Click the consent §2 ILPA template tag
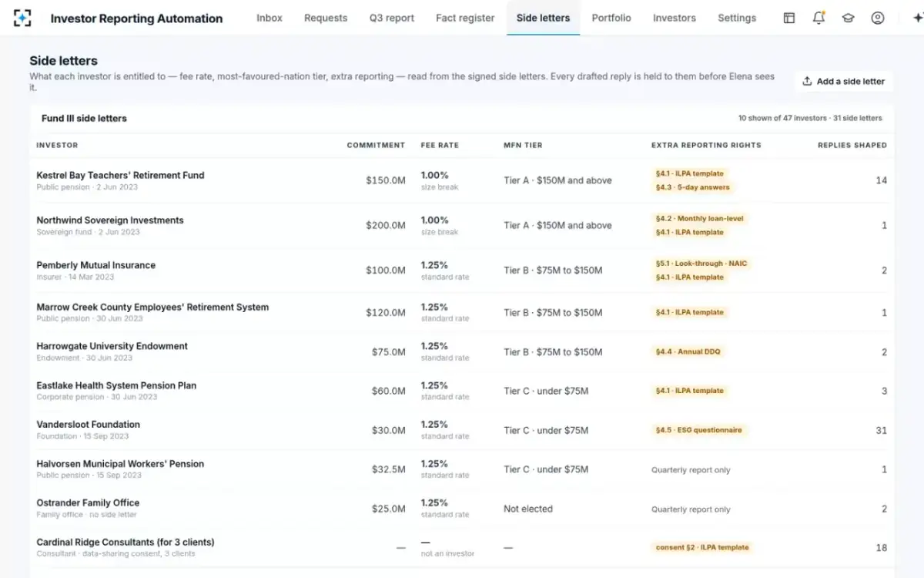The image size is (924, 578). 702,547
